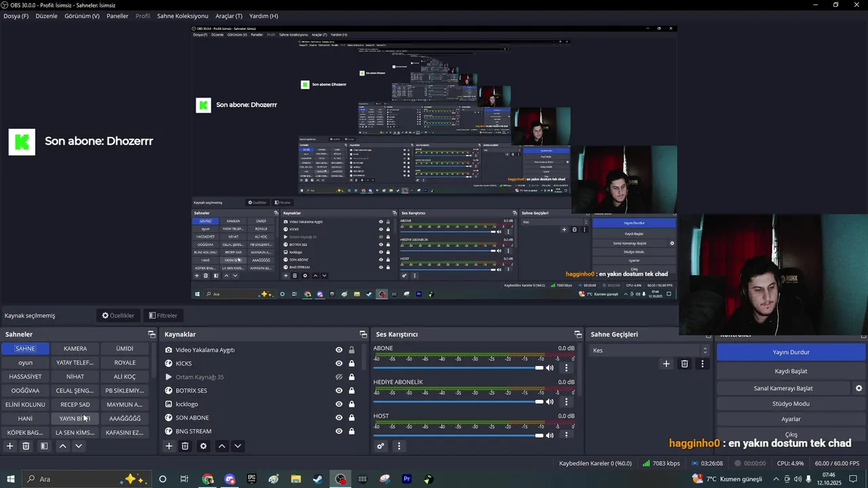
Task: Open Steam from the taskbar
Action: [318, 479]
